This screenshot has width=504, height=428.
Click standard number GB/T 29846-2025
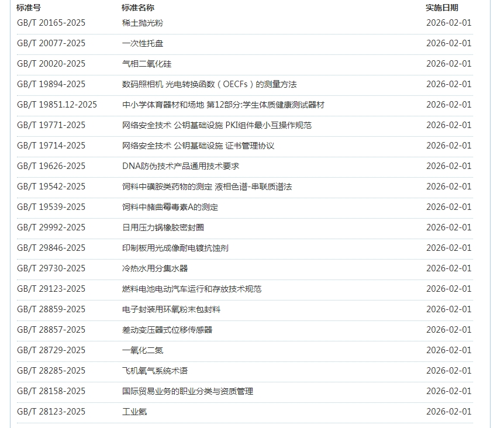click(51, 248)
